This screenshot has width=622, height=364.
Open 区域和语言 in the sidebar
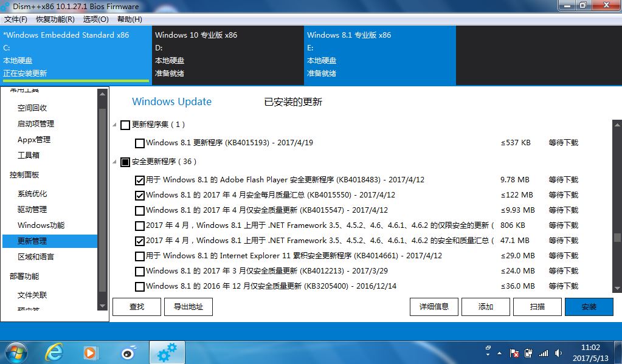[x=36, y=257]
